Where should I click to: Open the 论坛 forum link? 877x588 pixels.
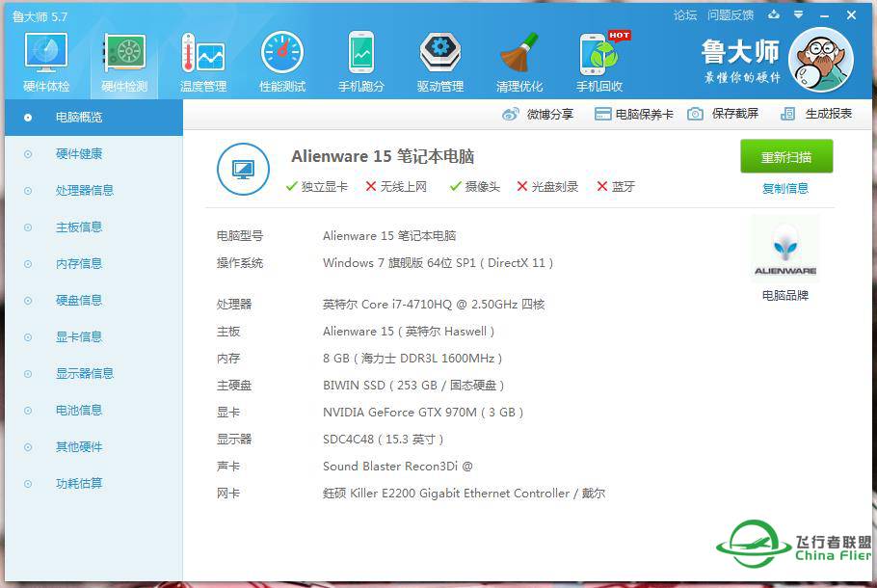[x=685, y=15]
